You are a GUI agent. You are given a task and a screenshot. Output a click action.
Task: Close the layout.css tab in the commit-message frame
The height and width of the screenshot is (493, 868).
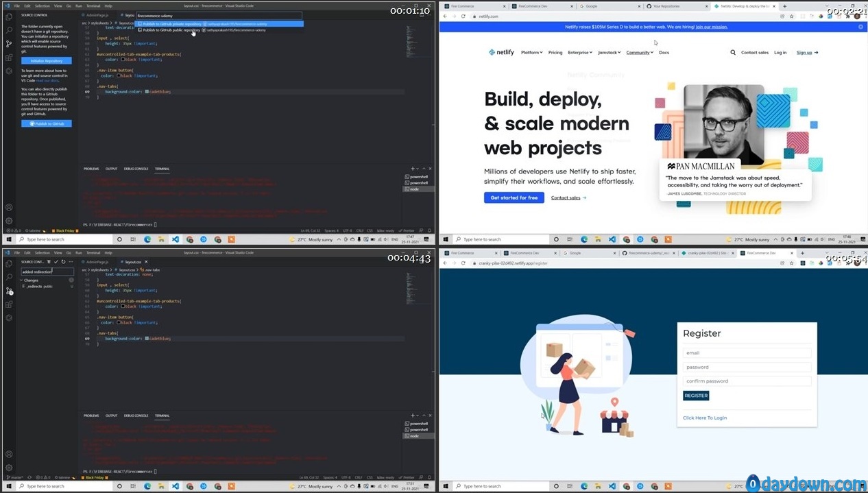(145, 262)
